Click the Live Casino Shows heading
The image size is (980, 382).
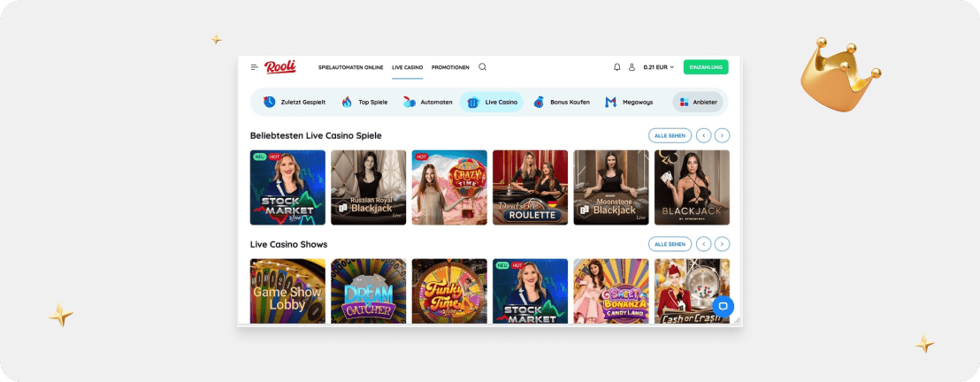(x=288, y=244)
